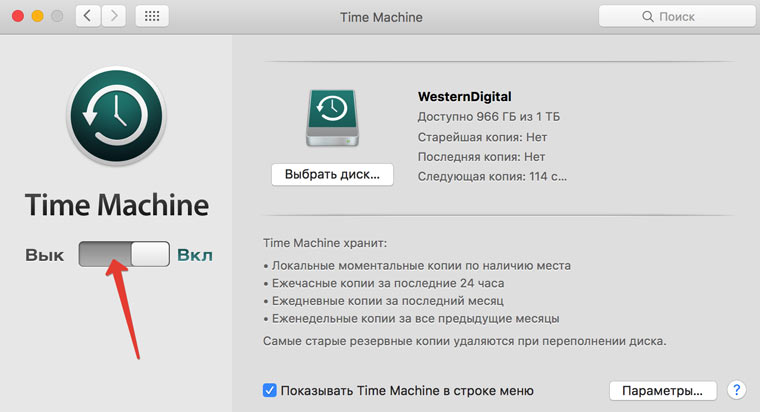Click the Time Machine window title

pyautogui.click(x=381, y=17)
